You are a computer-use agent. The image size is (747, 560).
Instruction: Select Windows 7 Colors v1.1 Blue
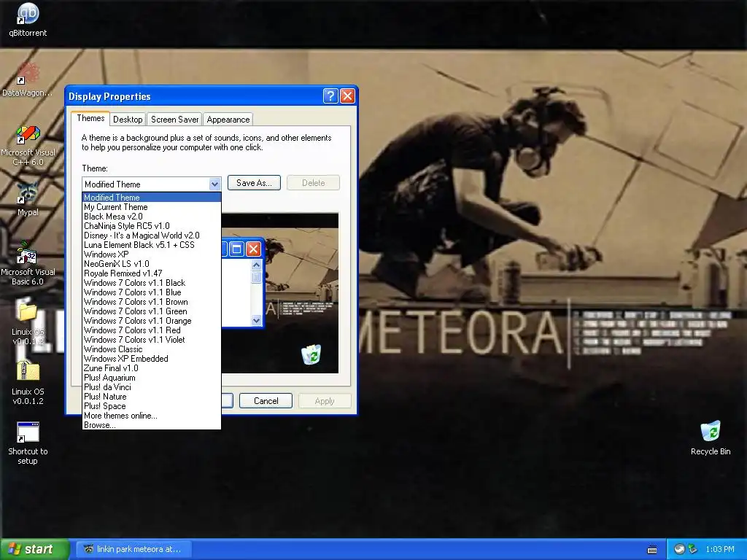152,292
